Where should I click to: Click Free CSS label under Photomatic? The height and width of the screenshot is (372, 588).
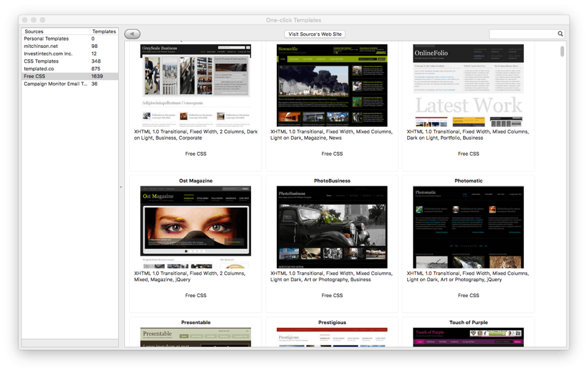pyautogui.click(x=469, y=295)
